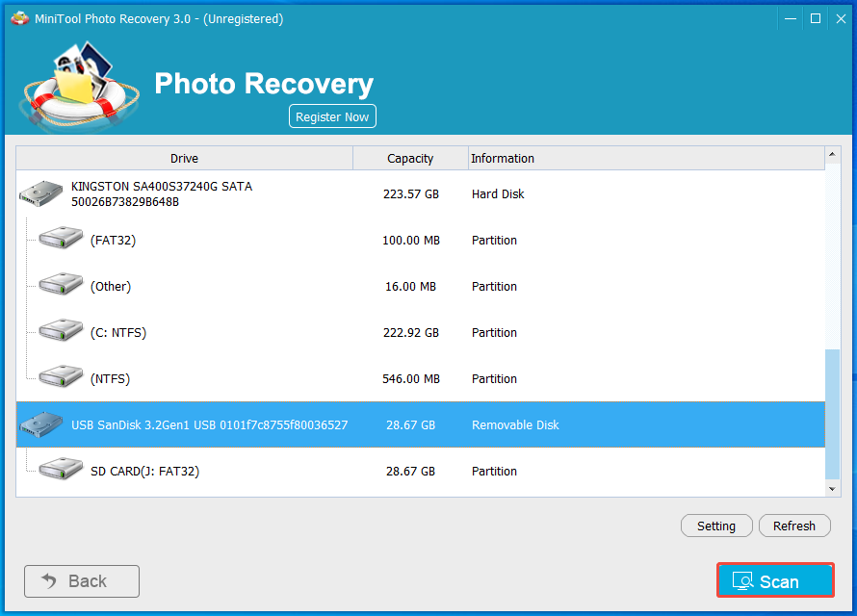Go back using the Back button
The image size is (857, 616).
click(x=82, y=581)
